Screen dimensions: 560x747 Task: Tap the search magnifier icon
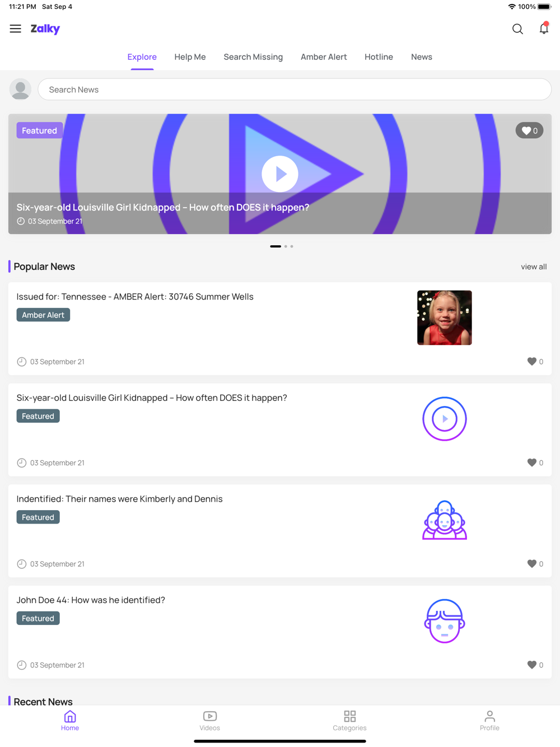coord(517,29)
